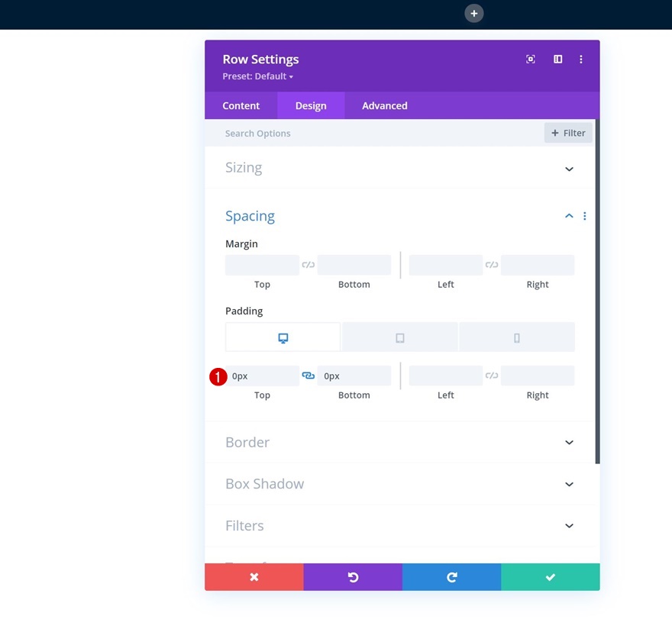
Task: Open Spacing section three-dot options
Action: click(585, 216)
